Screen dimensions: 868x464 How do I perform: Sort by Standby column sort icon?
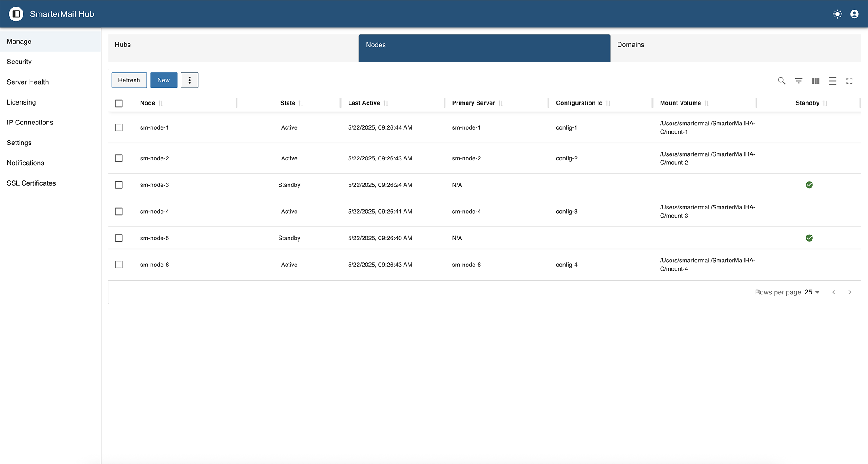click(x=825, y=103)
